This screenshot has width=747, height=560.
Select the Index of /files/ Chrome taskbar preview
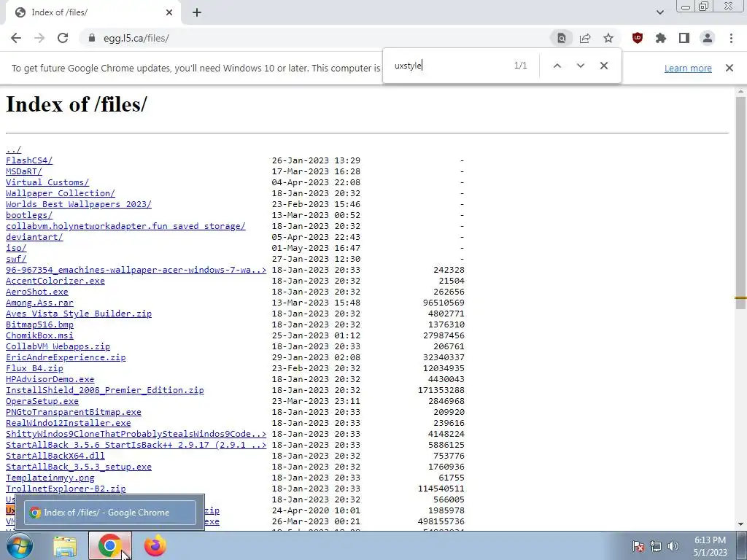pos(110,513)
